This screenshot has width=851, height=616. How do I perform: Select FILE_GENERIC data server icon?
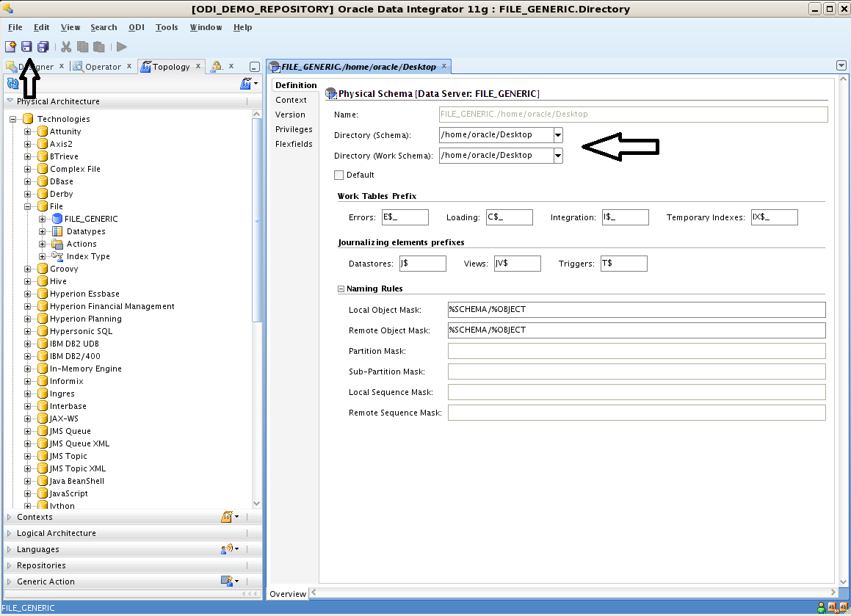(57, 219)
